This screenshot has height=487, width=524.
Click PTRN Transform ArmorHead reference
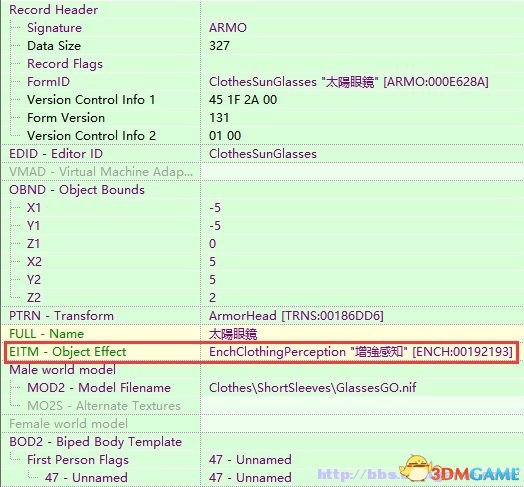pos(296,316)
